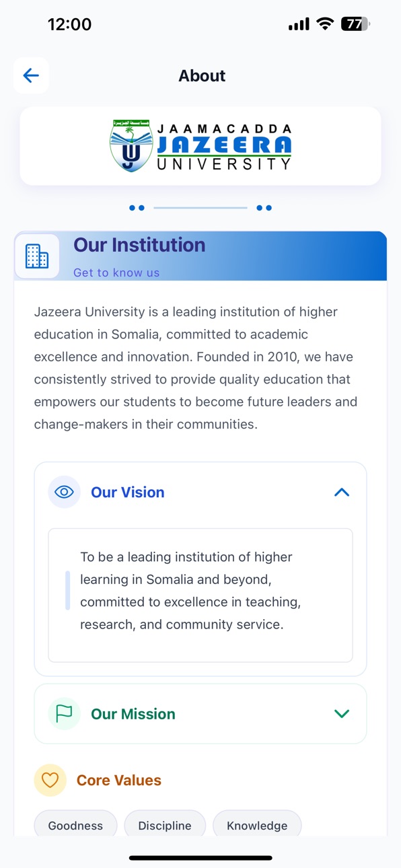Tap the heart icon beside Core Values
The image size is (401, 868).
click(50, 781)
